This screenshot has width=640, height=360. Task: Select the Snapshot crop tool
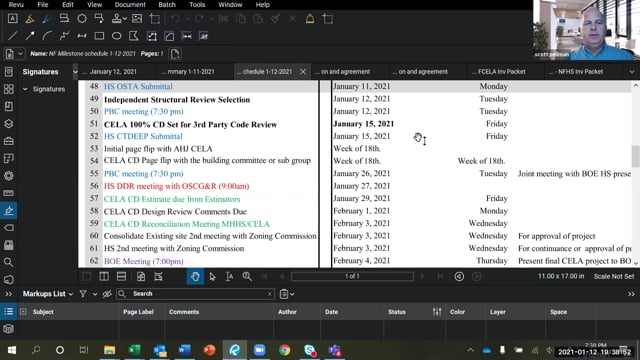[x=155, y=19]
